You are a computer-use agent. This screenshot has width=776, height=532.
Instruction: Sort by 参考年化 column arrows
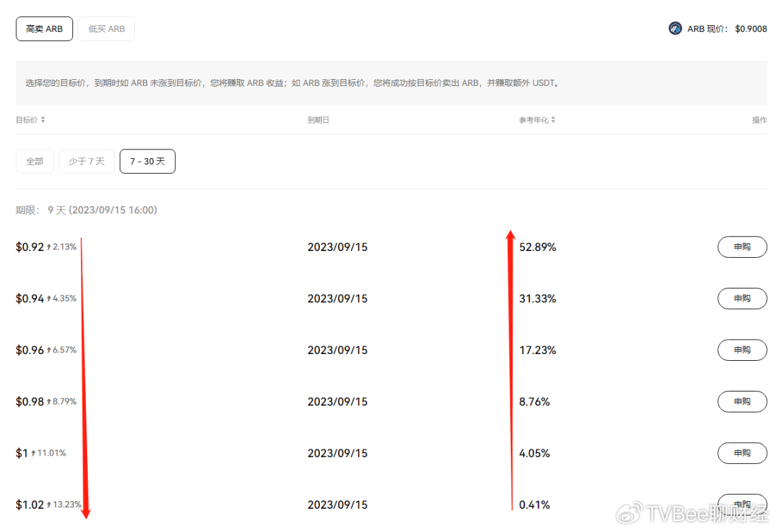click(x=553, y=120)
